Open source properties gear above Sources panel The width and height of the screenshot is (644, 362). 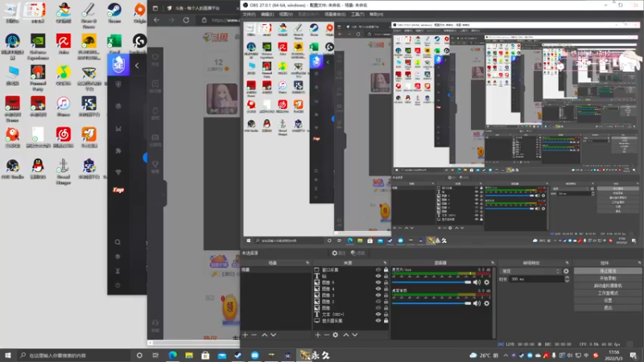[x=338, y=253]
